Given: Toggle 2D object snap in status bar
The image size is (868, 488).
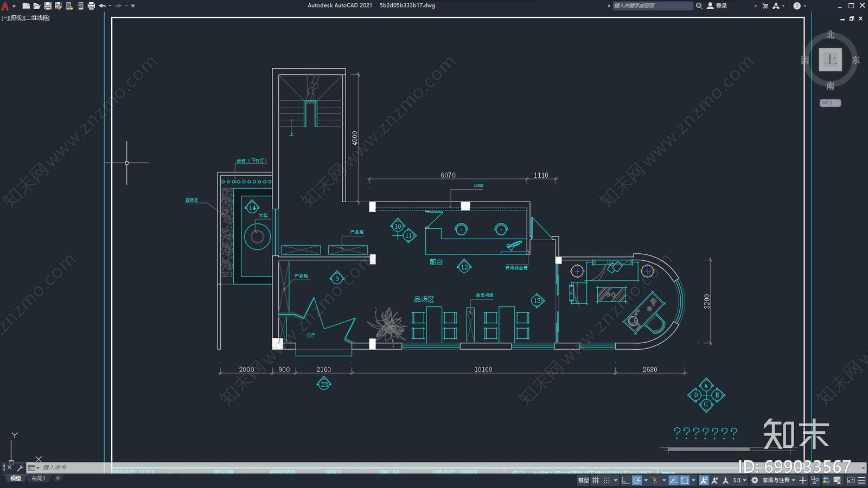Looking at the screenshot, I should pyautogui.click(x=684, y=480).
